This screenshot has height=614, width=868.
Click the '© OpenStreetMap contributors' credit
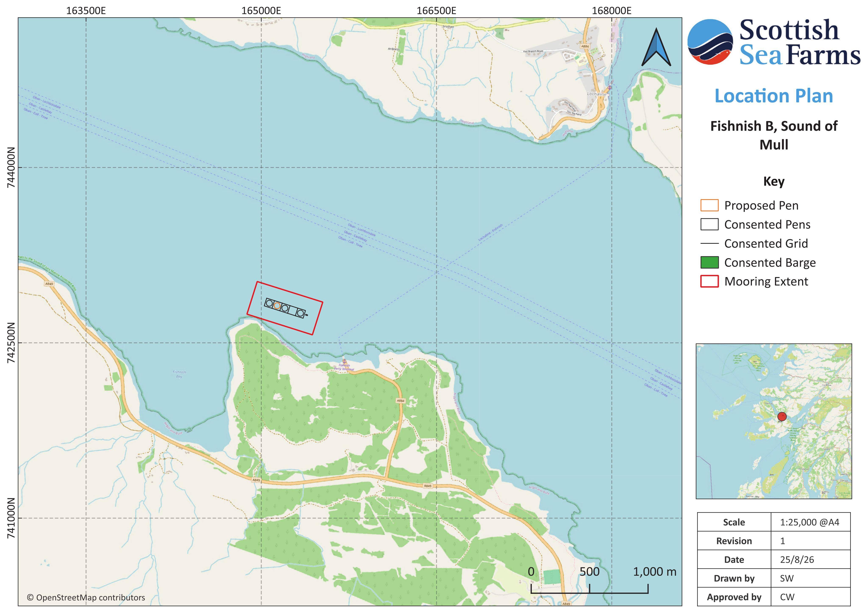point(86,598)
